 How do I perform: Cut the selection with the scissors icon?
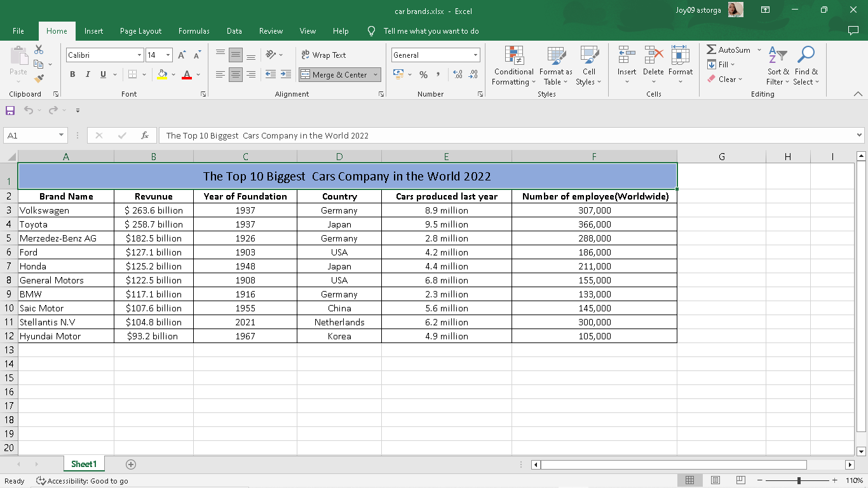click(x=39, y=50)
